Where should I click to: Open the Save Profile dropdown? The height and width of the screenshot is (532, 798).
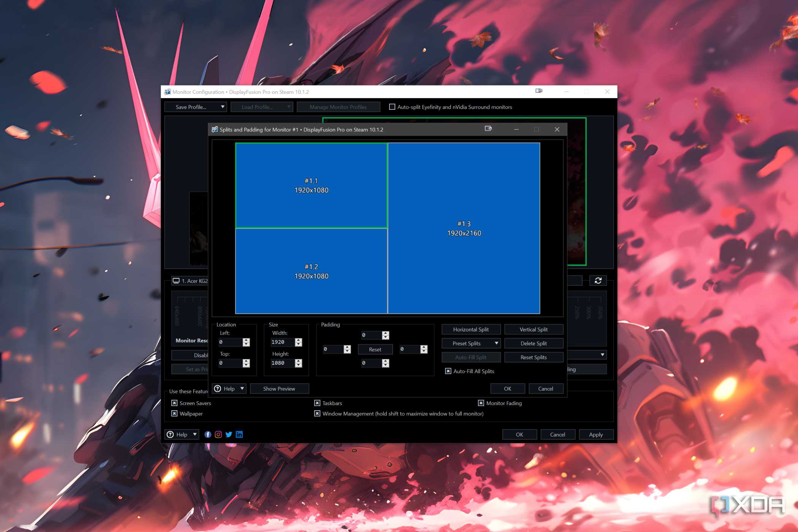click(196, 107)
